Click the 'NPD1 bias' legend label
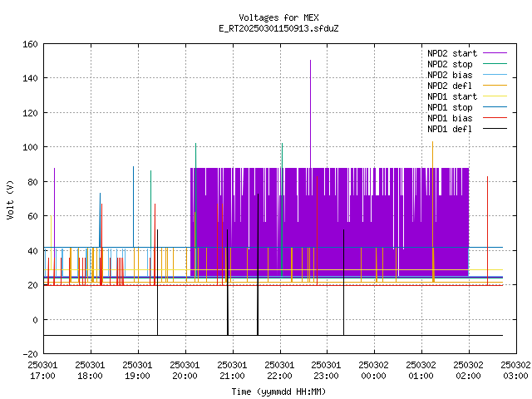The image size is (532, 399). point(450,118)
